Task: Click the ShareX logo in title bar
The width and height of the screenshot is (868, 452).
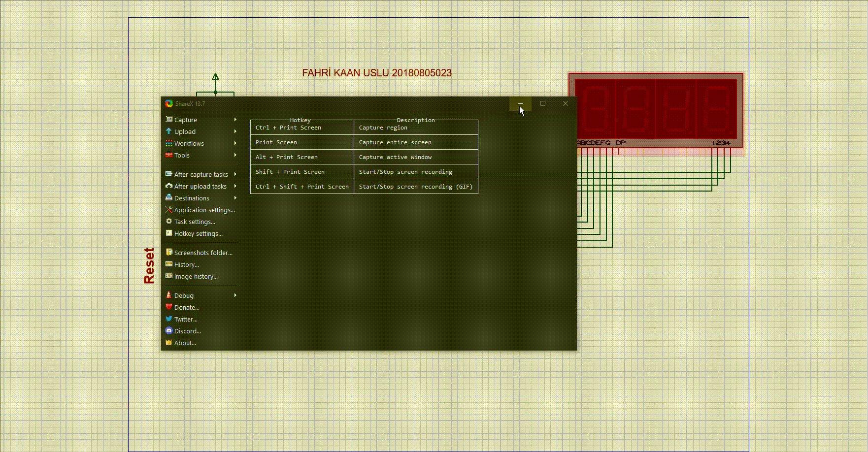Action: tap(169, 103)
